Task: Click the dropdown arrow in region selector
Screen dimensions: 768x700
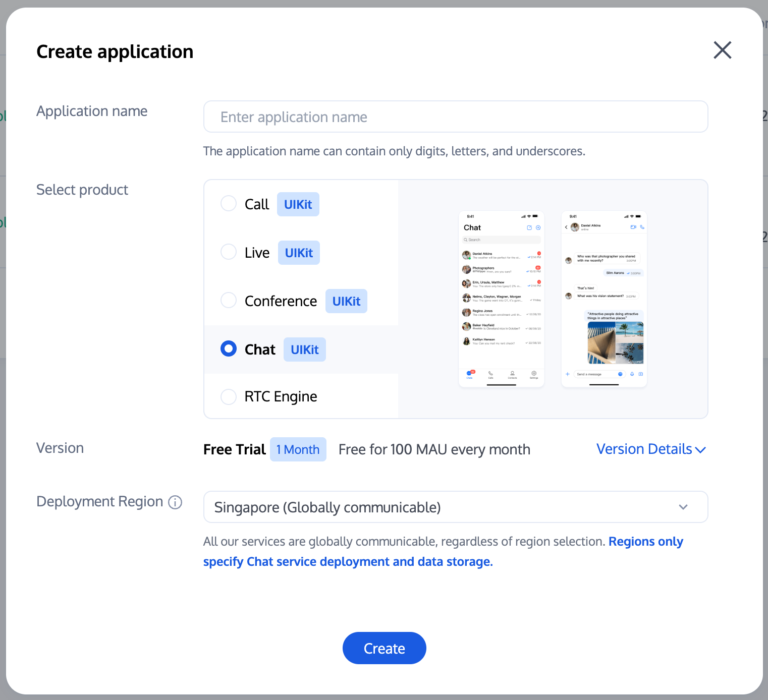Action: 683,507
